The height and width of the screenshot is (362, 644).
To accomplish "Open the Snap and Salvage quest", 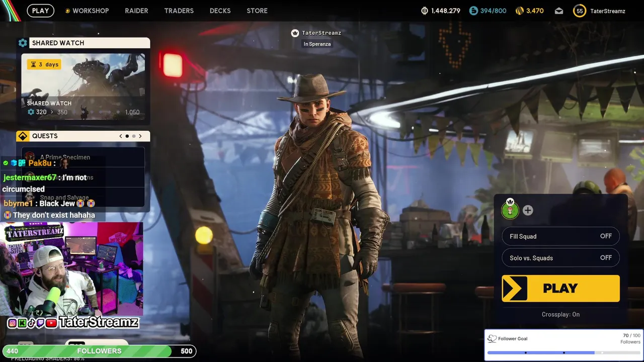I will click(83, 198).
